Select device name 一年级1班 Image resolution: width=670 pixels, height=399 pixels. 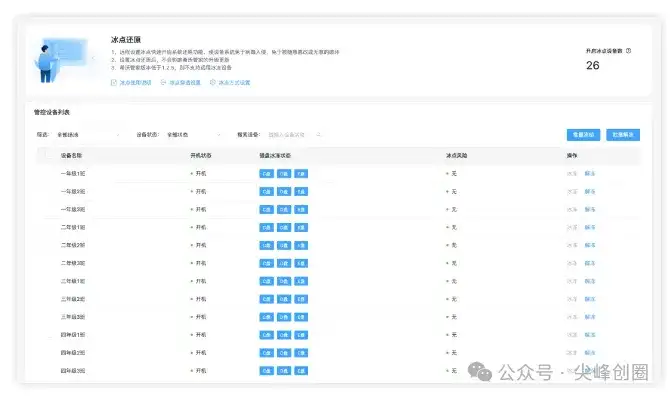73,173
